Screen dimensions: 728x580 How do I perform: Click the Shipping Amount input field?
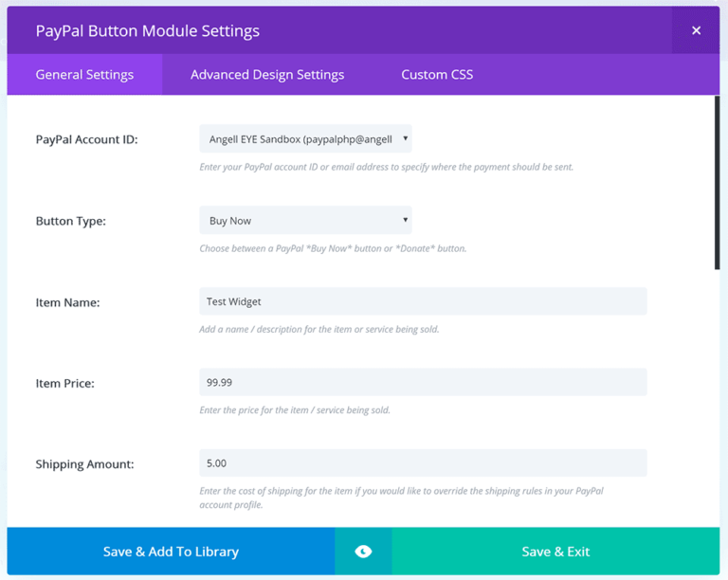click(x=423, y=463)
